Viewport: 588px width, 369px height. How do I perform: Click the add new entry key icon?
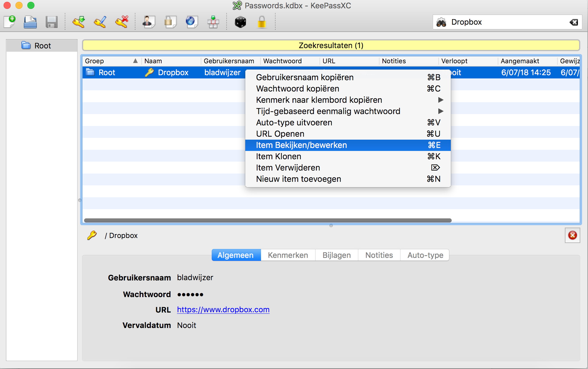click(79, 22)
